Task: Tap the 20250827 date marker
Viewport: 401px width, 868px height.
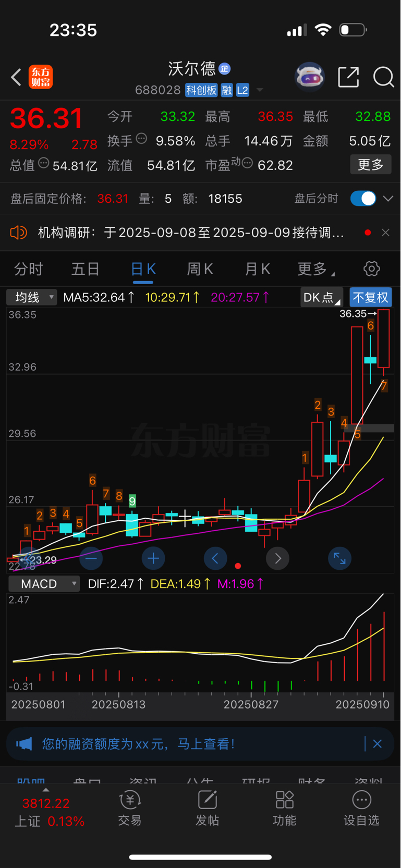Action: click(251, 704)
